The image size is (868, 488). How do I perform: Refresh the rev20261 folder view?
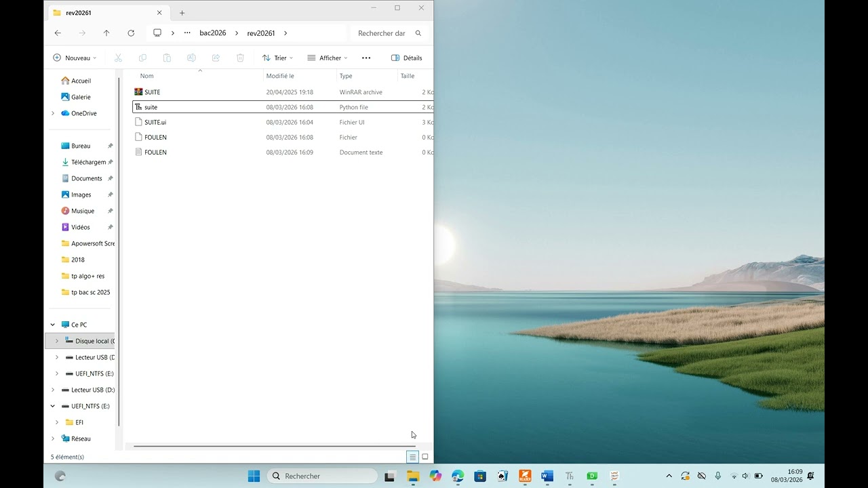point(131,33)
